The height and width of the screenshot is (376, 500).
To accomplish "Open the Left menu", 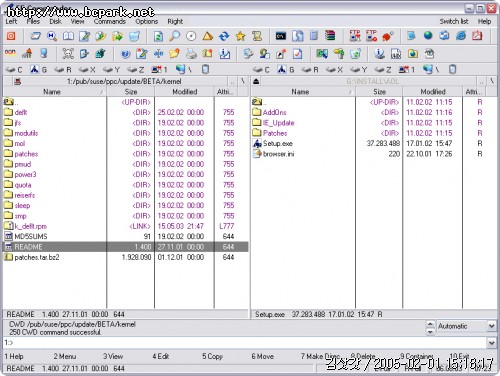I will (x=11, y=21).
